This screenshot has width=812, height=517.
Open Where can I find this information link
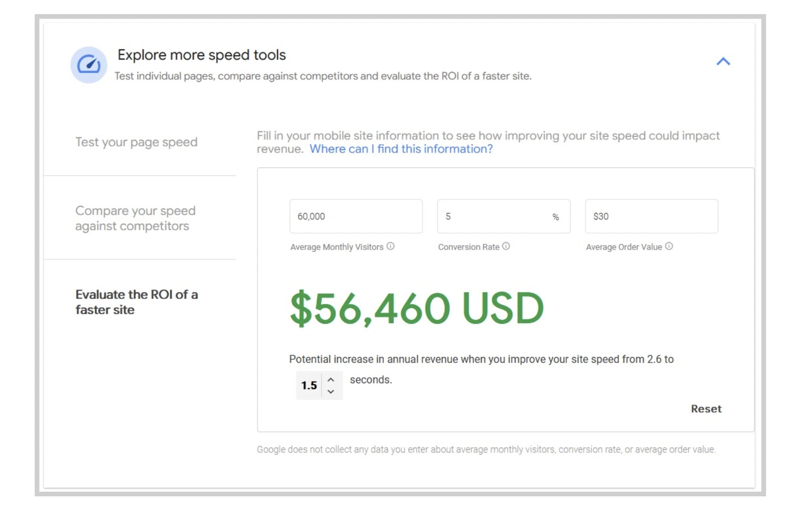[401, 149]
